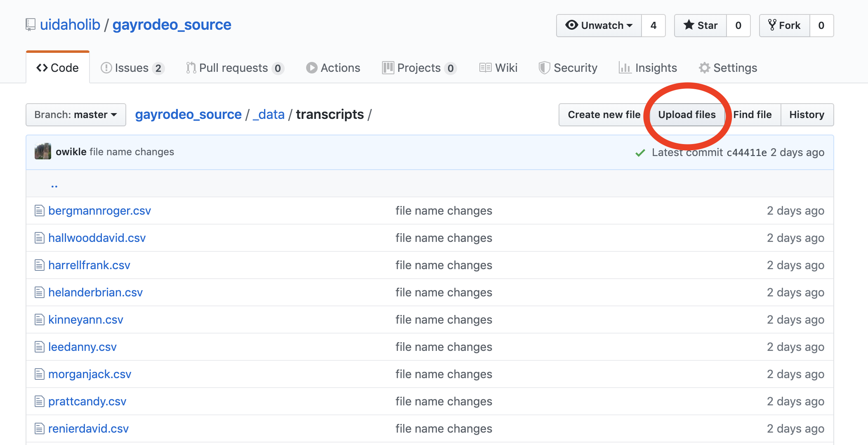The image size is (868, 445).
Task: Open the Unwatch dropdown arrow
Action: pos(629,25)
